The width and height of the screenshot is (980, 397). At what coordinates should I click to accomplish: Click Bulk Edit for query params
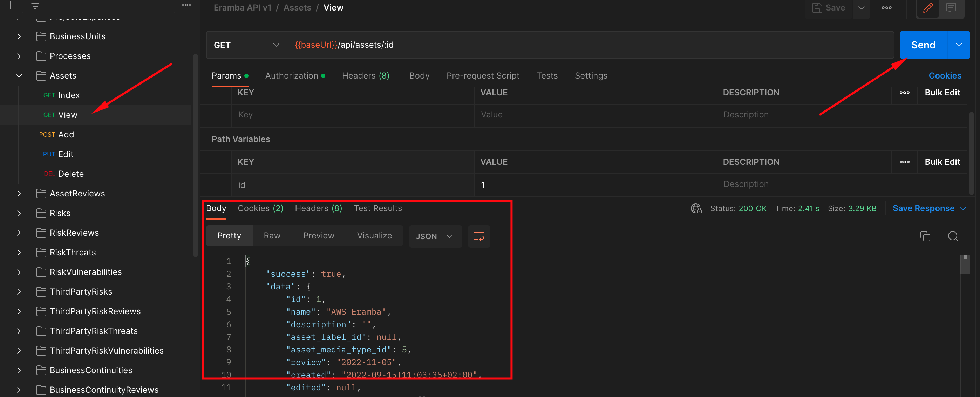(x=942, y=93)
